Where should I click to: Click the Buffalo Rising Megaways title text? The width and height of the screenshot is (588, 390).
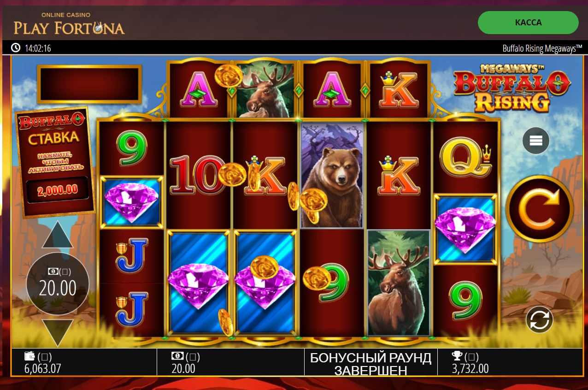tap(542, 48)
